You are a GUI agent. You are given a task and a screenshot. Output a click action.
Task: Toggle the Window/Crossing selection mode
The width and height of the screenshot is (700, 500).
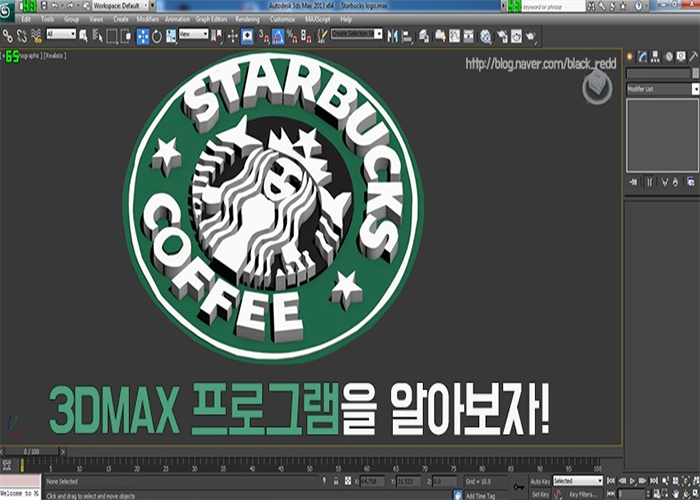126,36
